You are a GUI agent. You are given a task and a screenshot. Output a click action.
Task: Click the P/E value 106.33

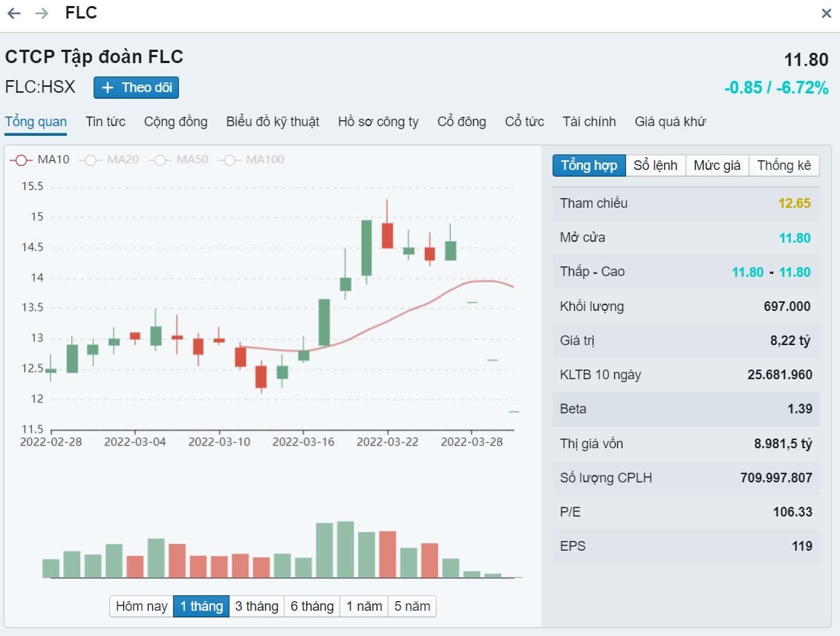(792, 512)
